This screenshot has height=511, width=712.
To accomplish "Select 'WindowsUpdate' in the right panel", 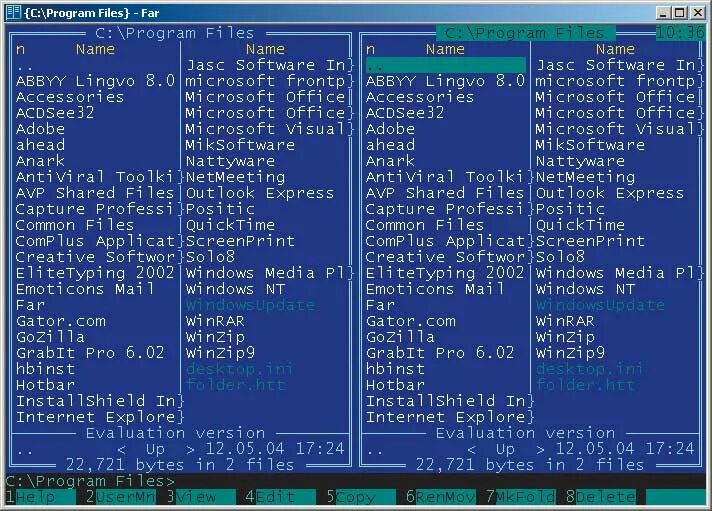I will pos(600,305).
